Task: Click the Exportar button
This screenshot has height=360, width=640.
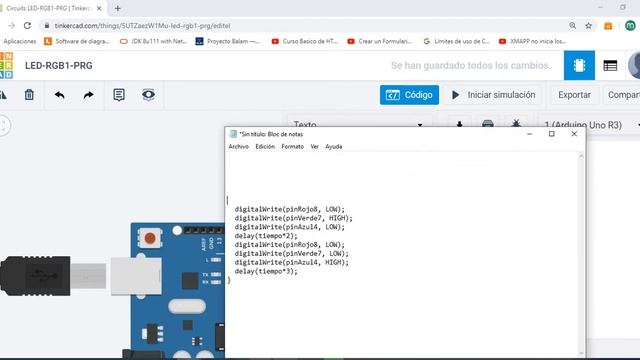Action: [574, 95]
